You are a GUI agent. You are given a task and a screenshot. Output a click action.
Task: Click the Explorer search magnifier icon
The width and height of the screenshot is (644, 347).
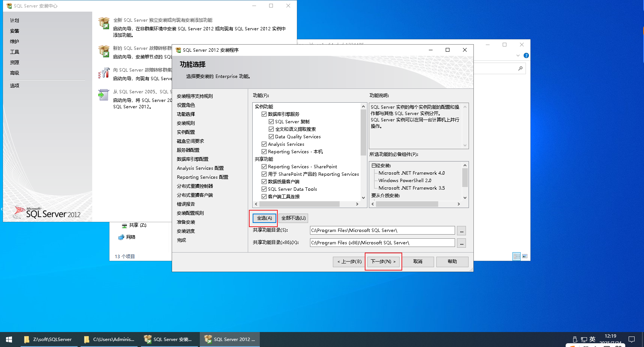[x=520, y=68]
